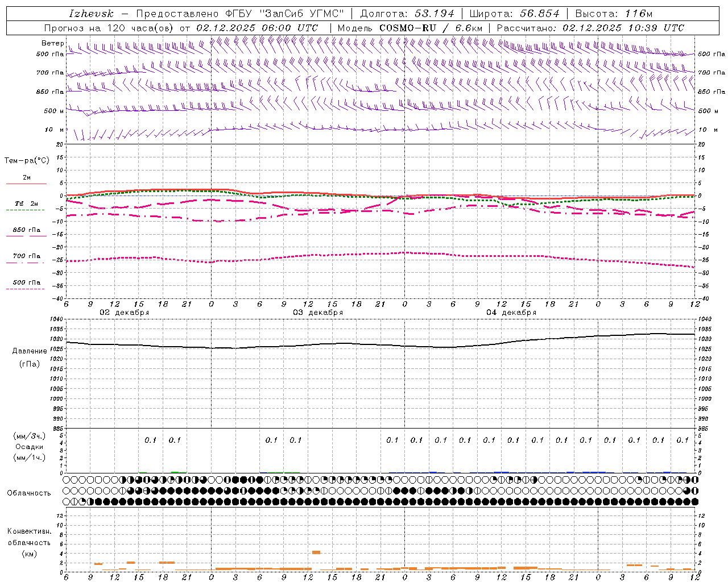Screen dimensions: 728x582
Task: Click the date label 02 декабря
Action: (125, 313)
